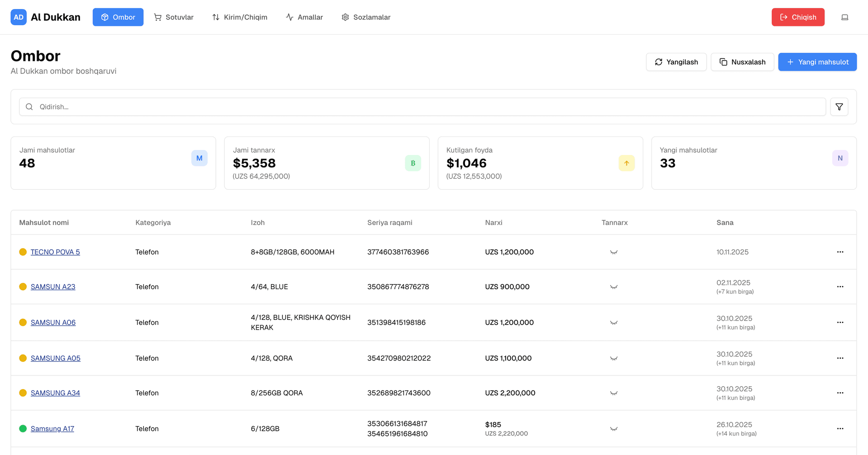Open the TECNO POVA 5 product link
The height and width of the screenshot is (455, 868).
(55, 252)
